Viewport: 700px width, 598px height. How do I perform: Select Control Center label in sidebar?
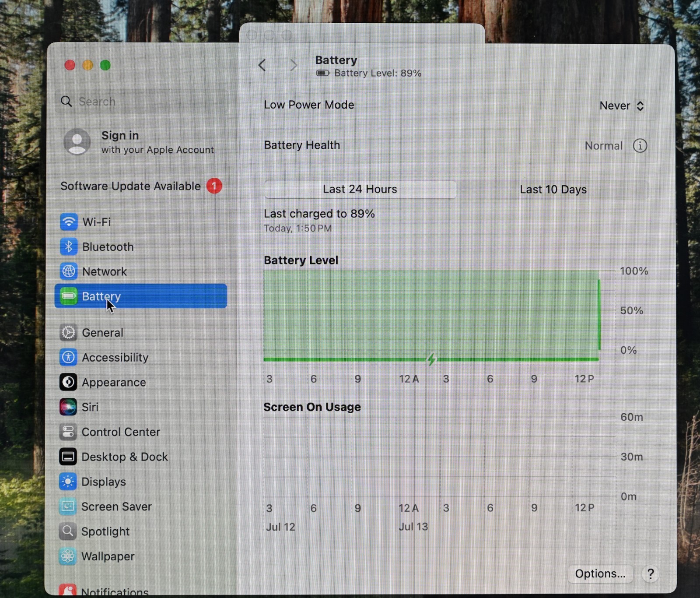coord(121,432)
